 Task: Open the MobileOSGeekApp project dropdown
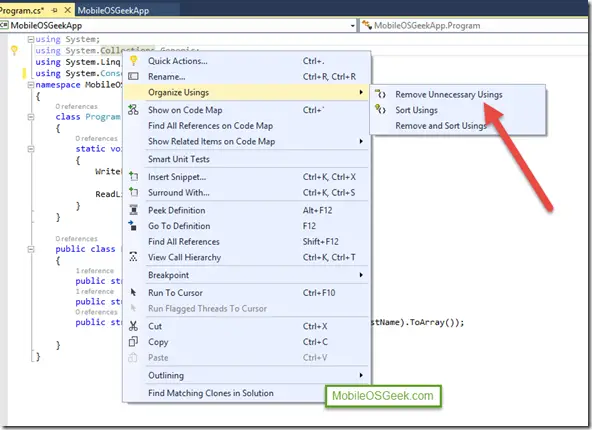[352, 26]
